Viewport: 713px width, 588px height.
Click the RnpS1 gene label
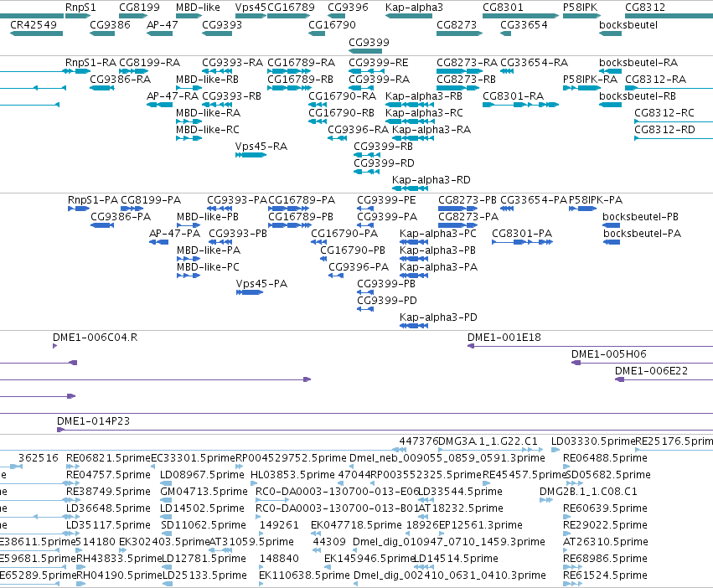click(80, 8)
